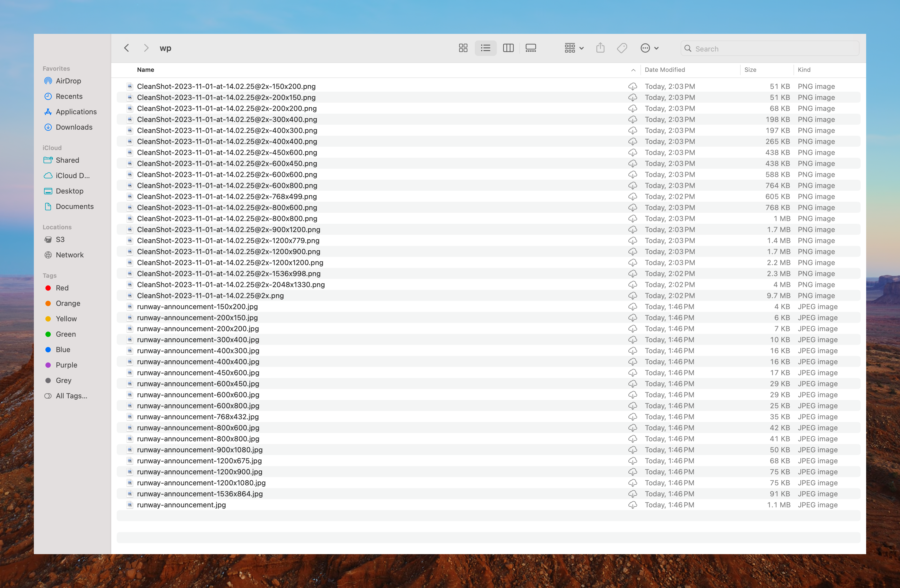This screenshot has height=588, width=900.
Task: Switch to icon grid view
Action: point(463,48)
